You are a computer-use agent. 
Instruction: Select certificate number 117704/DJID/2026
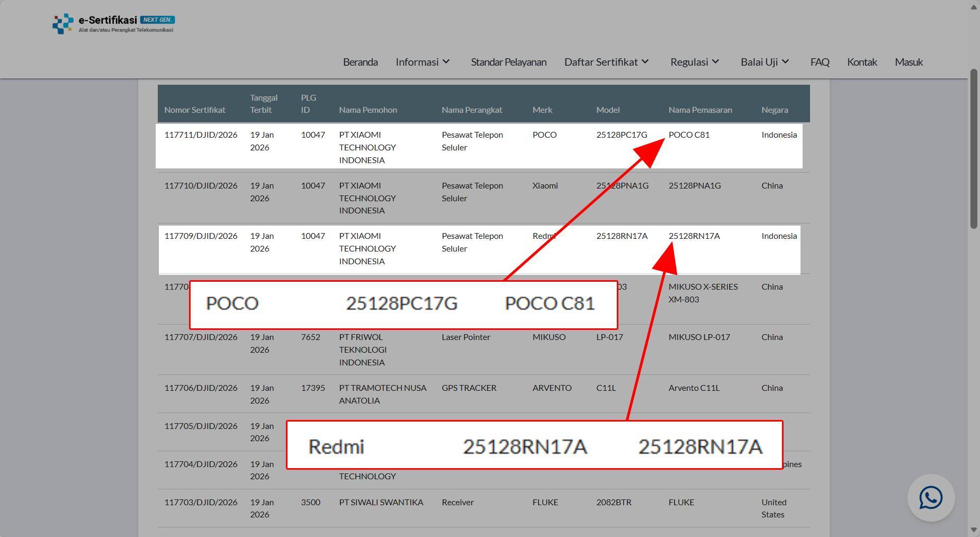click(201, 464)
